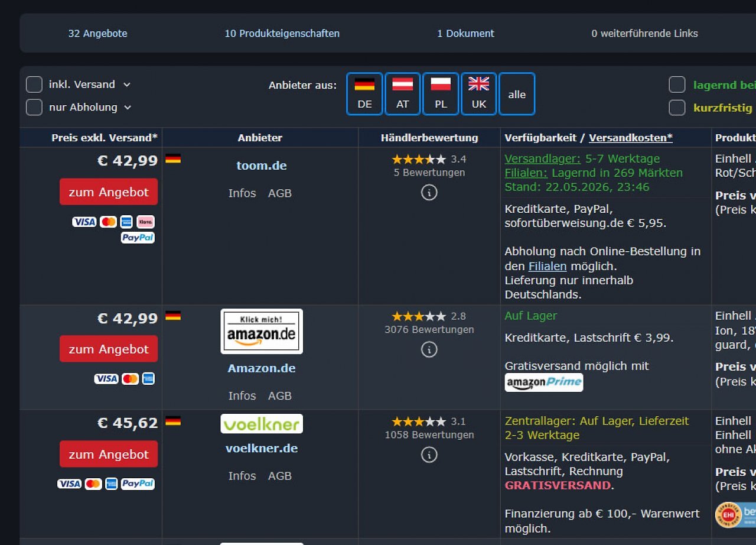Tick the kurzfristig checkbox

pos(677,108)
